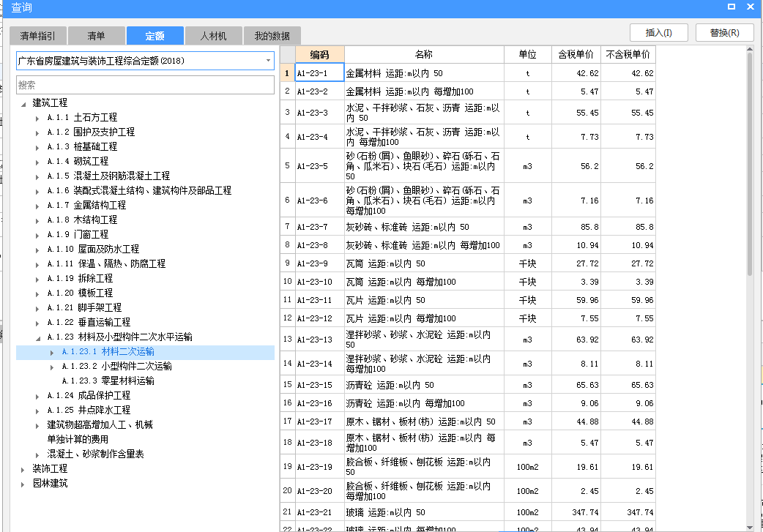Select A.1.8 木结构工程 item
Screen dimensions: 763x532
[82, 220]
